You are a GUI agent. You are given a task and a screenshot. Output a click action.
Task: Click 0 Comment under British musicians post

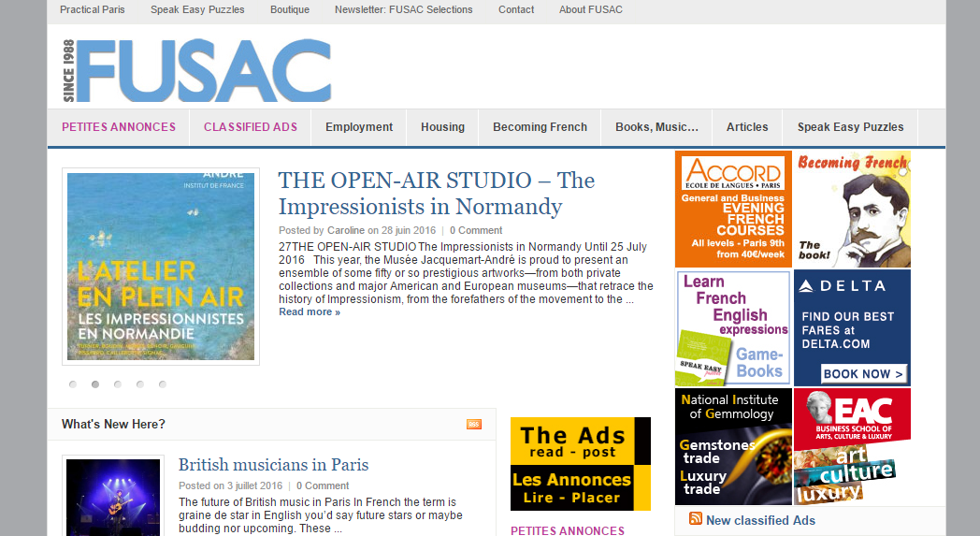click(323, 485)
